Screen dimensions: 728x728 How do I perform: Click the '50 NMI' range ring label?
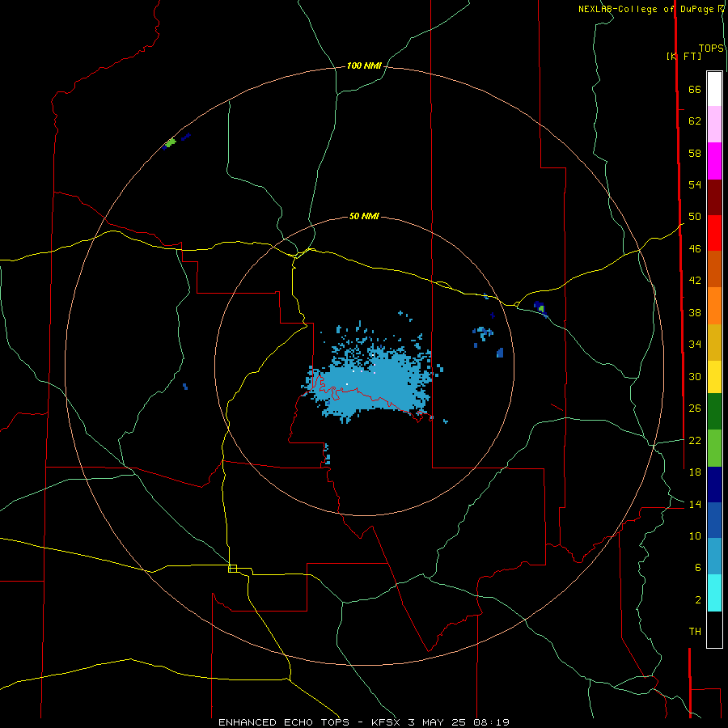[x=364, y=216]
